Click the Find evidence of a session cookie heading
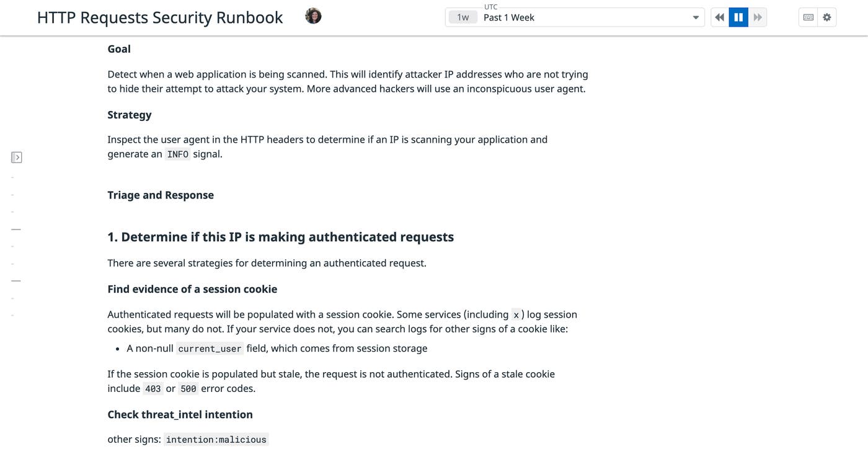 click(x=192, y=288)
